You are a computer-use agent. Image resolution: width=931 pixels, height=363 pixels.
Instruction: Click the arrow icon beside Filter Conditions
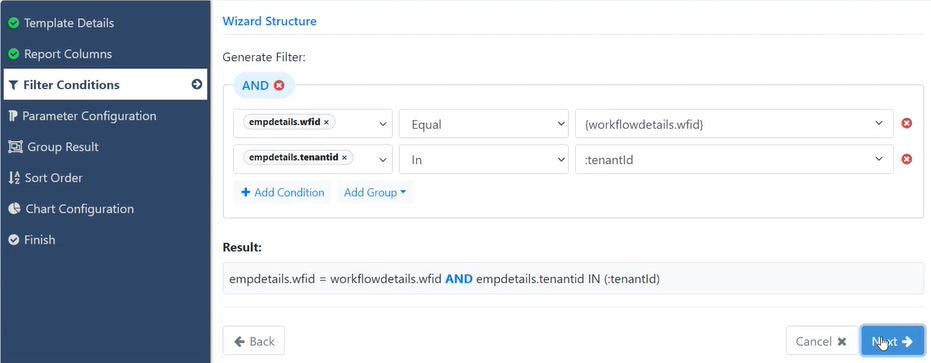point(197,84)
